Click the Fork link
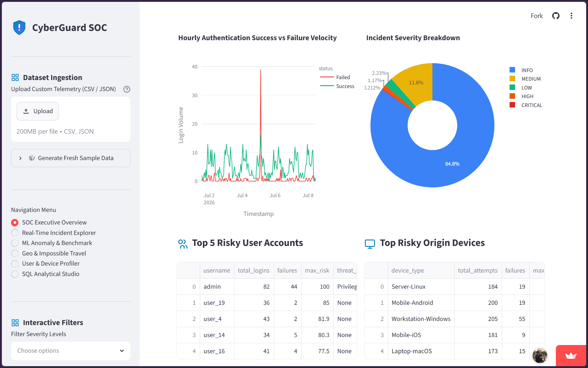588x368 pixels. [x=537, y=16]
